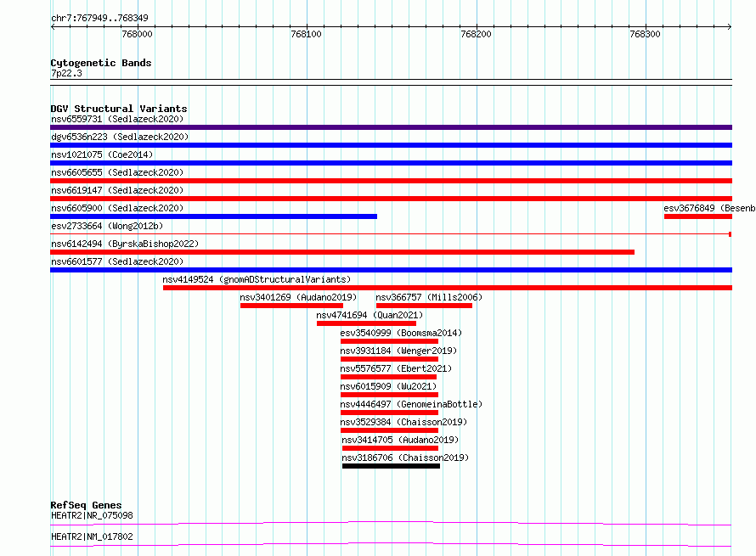The image size is (756, 556).
Task: Click the red nsv6142494 variant bar
Action: 342,252
